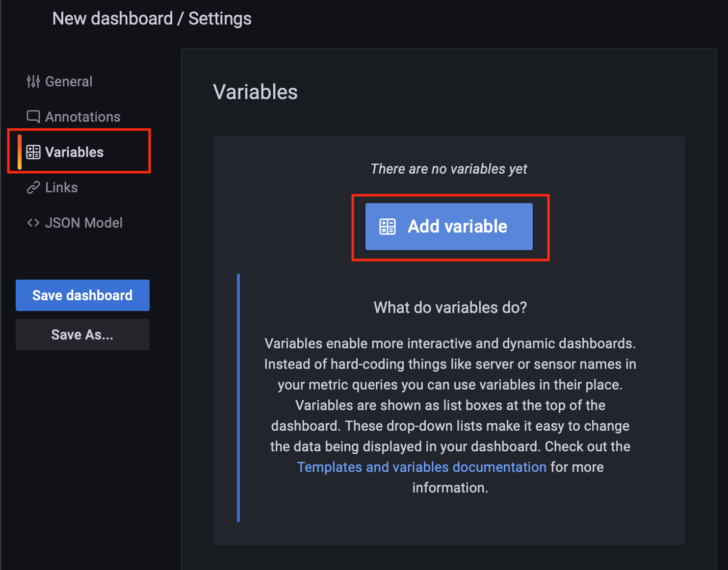Open the General settings section

click(x=59, y=81)
